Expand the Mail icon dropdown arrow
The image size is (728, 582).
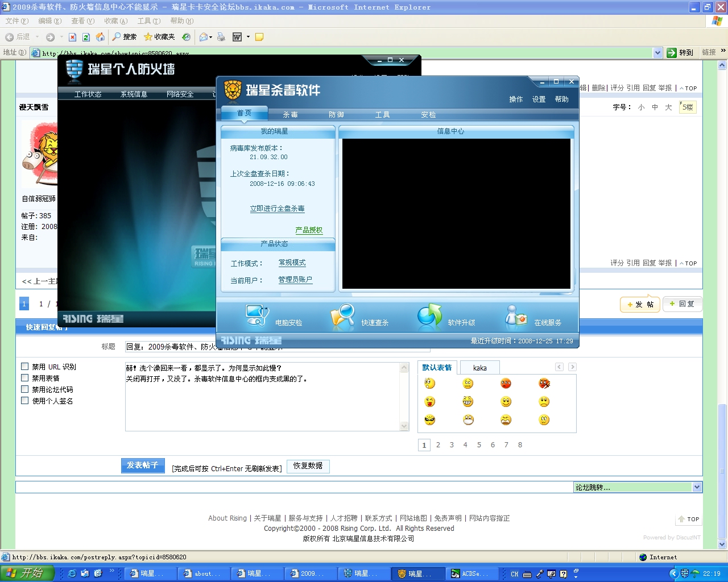point(211,37)
